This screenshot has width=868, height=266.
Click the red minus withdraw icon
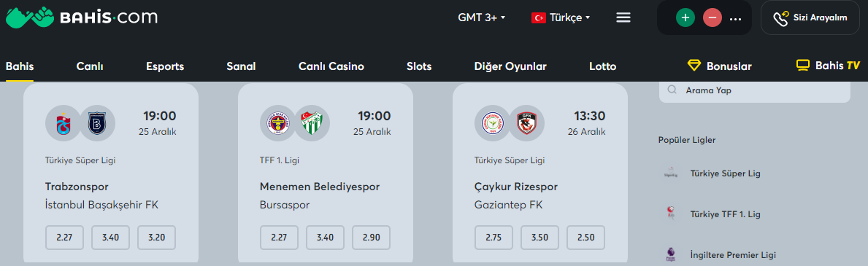tap(713, 17)
